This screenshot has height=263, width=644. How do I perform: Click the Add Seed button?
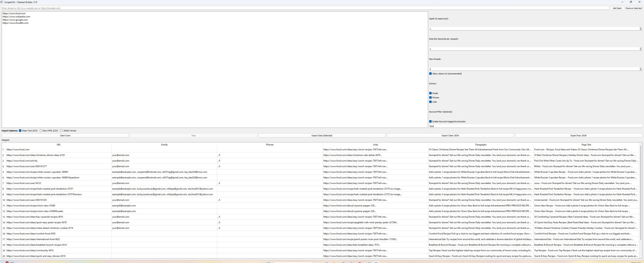(617, 8)
